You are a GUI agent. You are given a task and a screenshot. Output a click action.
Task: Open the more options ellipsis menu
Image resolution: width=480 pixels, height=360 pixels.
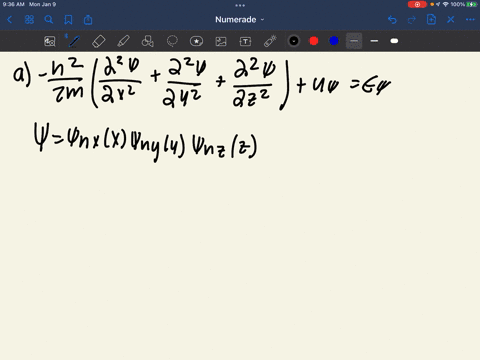[x=470, y=20]
